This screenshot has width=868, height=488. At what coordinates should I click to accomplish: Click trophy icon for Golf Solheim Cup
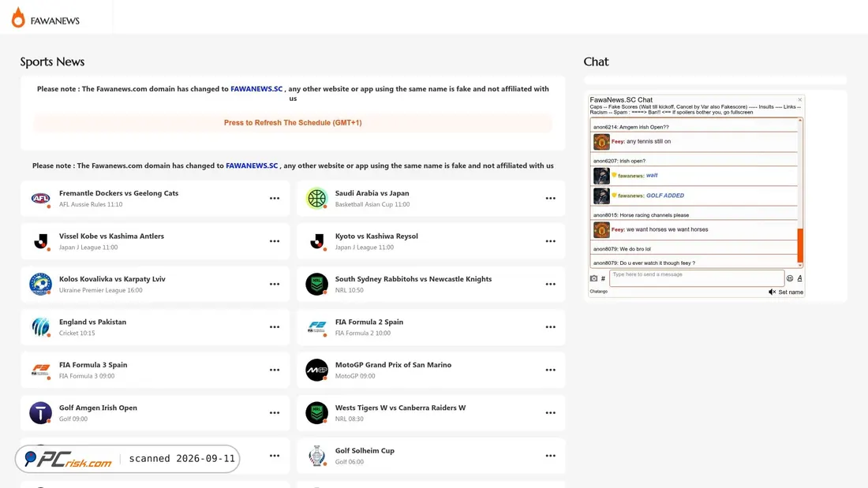(316, 456)
